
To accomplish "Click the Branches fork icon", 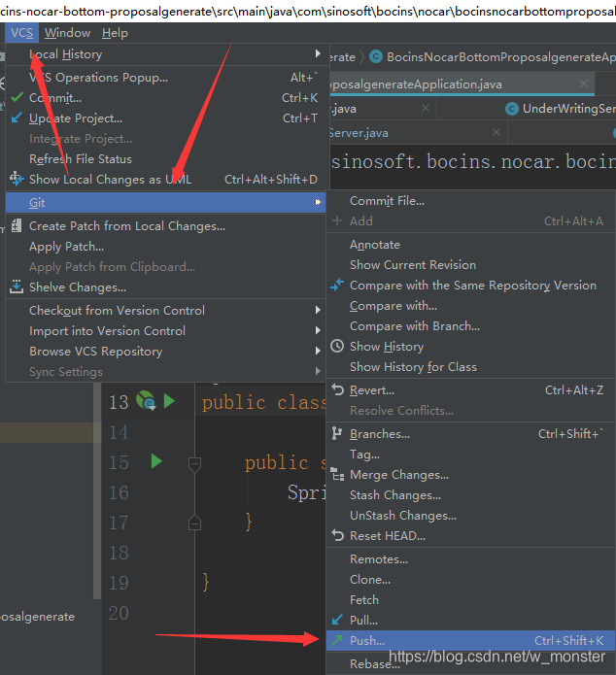I will (337, 433).
